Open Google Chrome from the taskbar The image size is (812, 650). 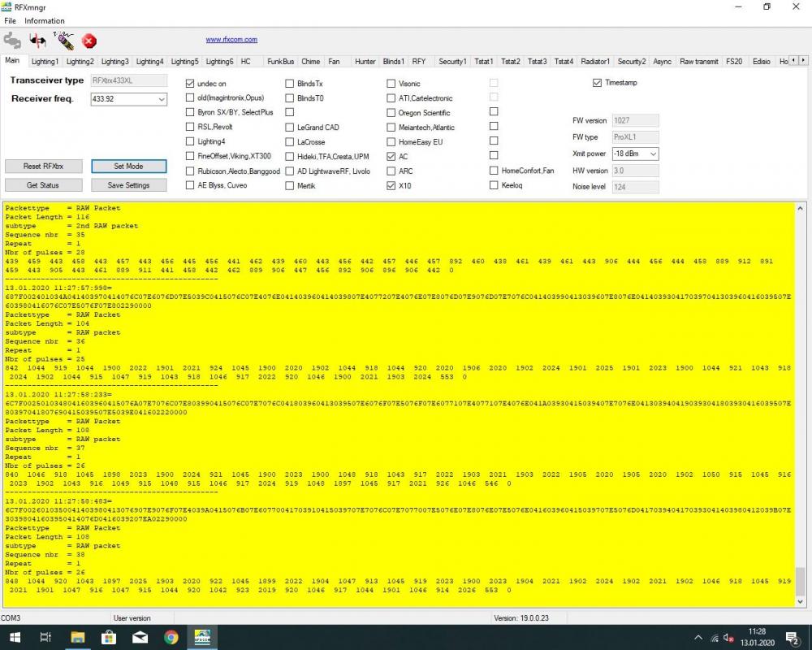click(171, 636)
